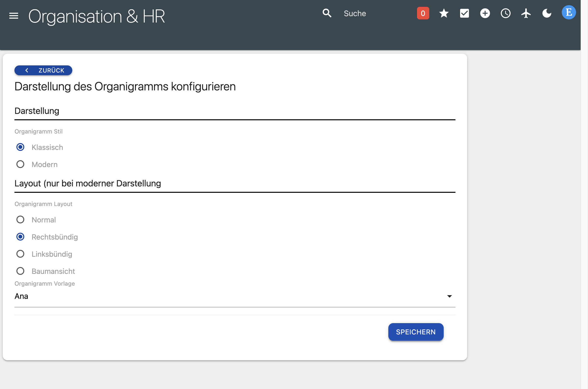The image size is (588, 389).
Task: Save settings with Speichern button
Action: (x=416, y=332)
